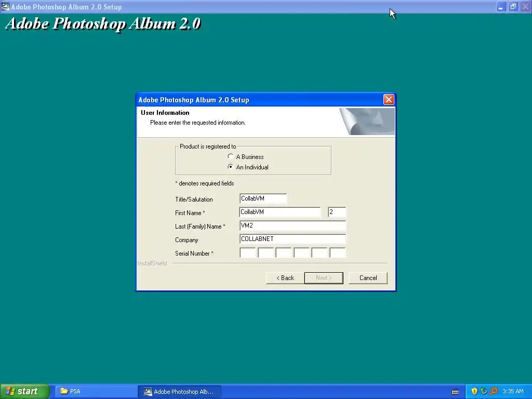The width and height of the screenshot is (532, 399).
Task: Minimize the outer setup background window
Action: point(501,7)
